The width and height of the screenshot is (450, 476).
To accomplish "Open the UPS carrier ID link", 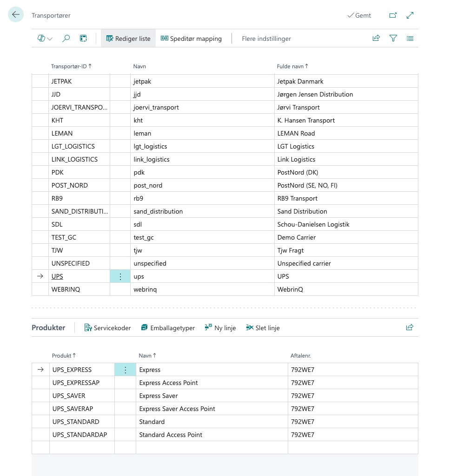I will [57, 276].
